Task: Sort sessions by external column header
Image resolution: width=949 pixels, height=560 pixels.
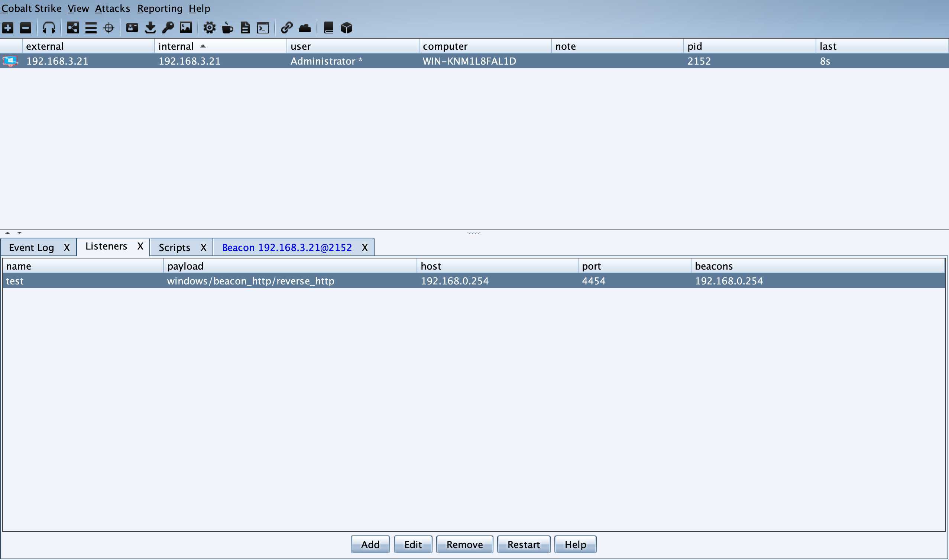Action: [x=88, y=46]
